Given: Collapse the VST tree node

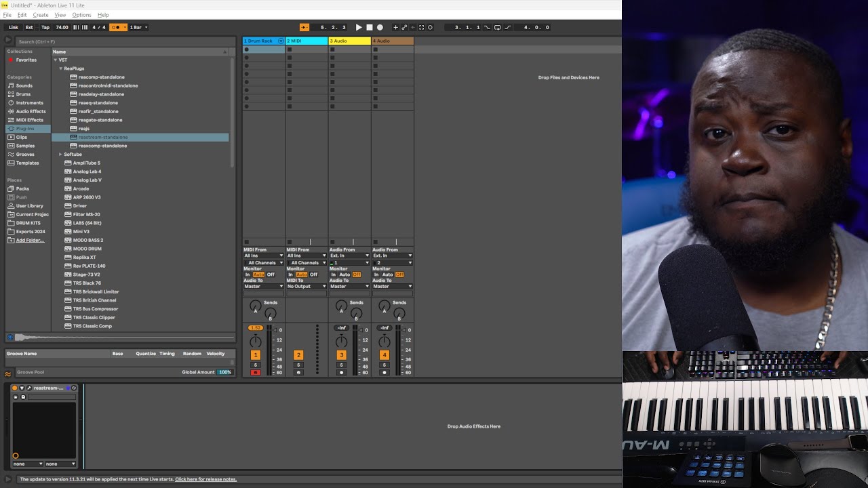Looking at the screenshot, I should (x=56, y=60).
